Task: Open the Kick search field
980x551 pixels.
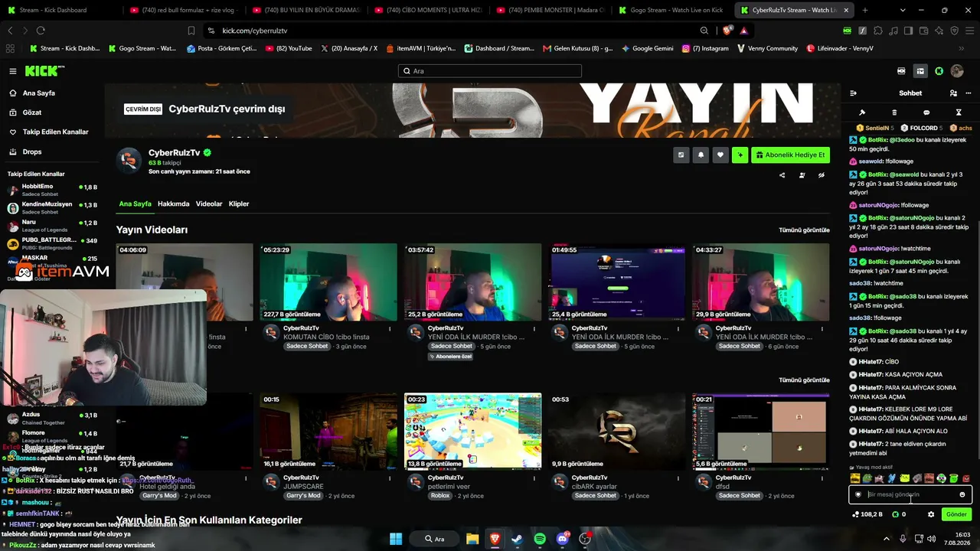Action: click(x=490, y=71)
